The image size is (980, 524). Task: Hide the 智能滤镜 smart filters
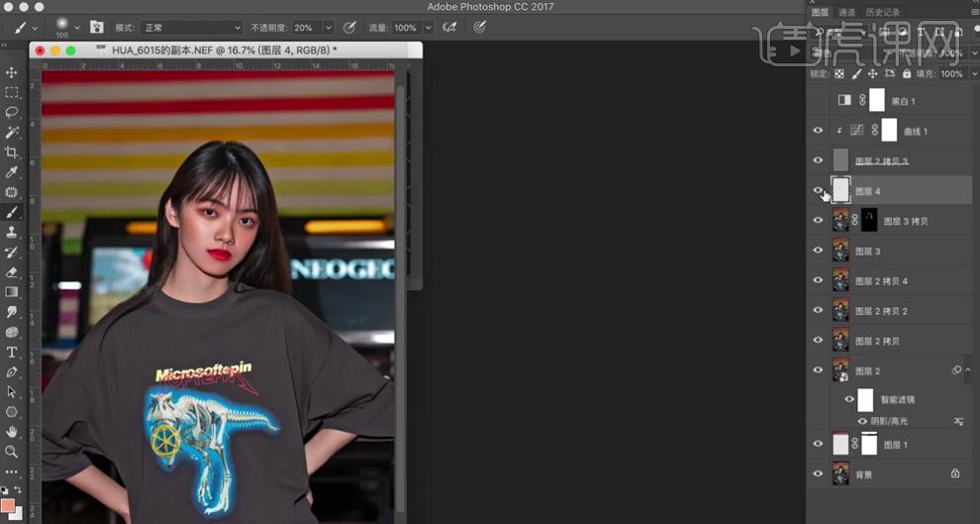pos(848,399)
